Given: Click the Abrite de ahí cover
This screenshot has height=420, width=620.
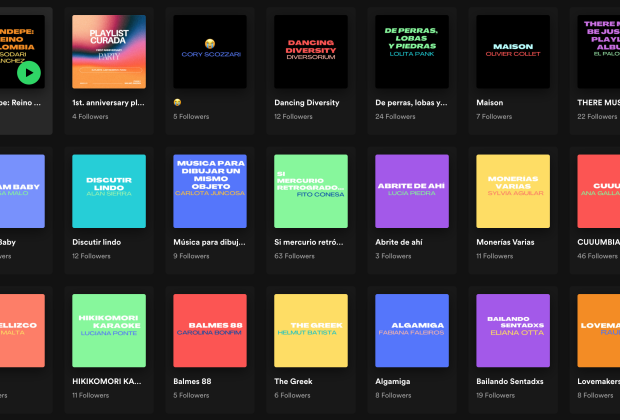Looking at the screenshot, I should coord(412,191).
